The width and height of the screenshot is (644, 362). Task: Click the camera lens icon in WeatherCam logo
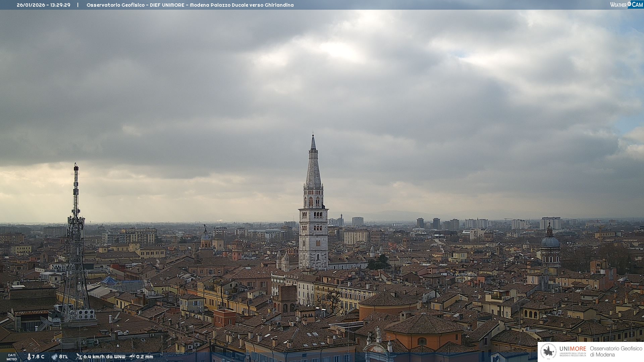629,4
